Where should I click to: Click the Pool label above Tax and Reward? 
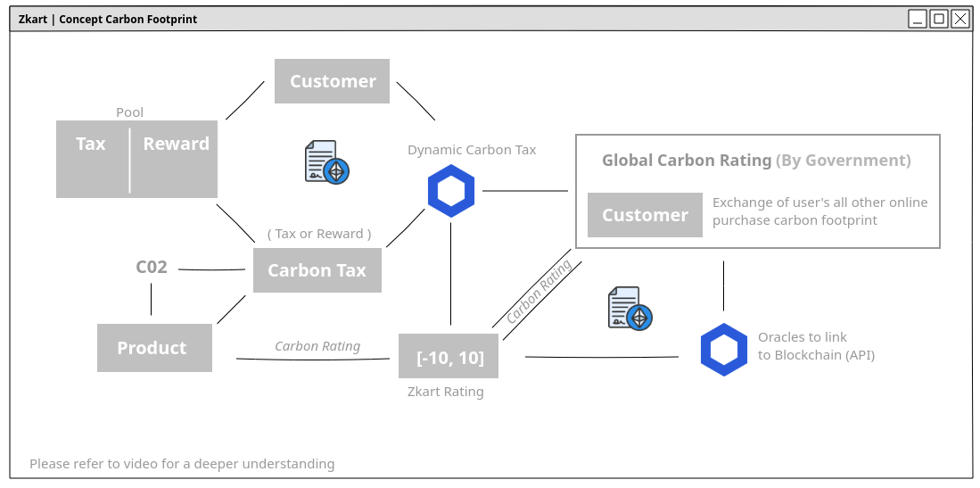130,112
